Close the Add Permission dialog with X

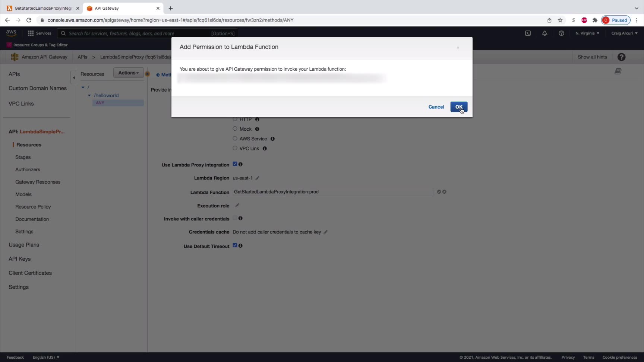click(x=458, y=48)
